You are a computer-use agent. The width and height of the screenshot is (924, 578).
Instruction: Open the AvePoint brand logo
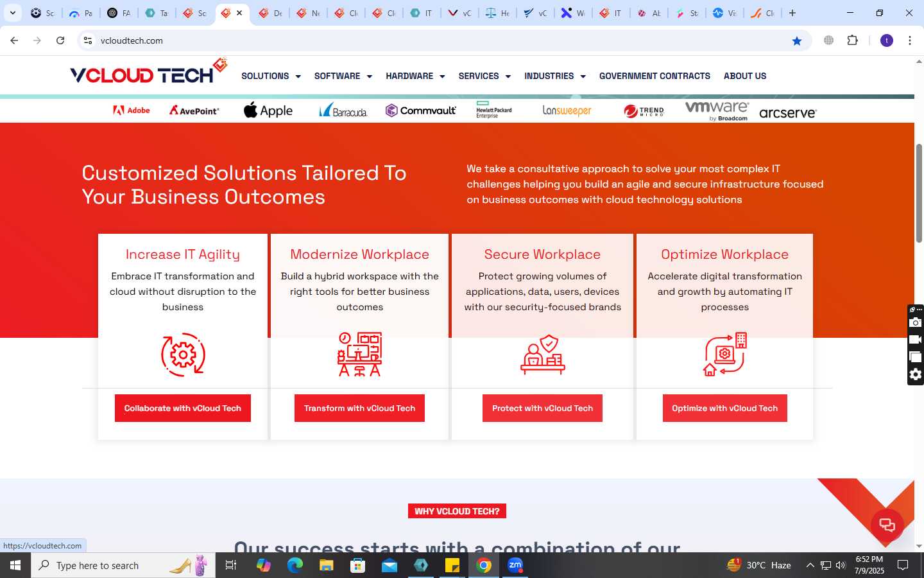tap(194, 110)
